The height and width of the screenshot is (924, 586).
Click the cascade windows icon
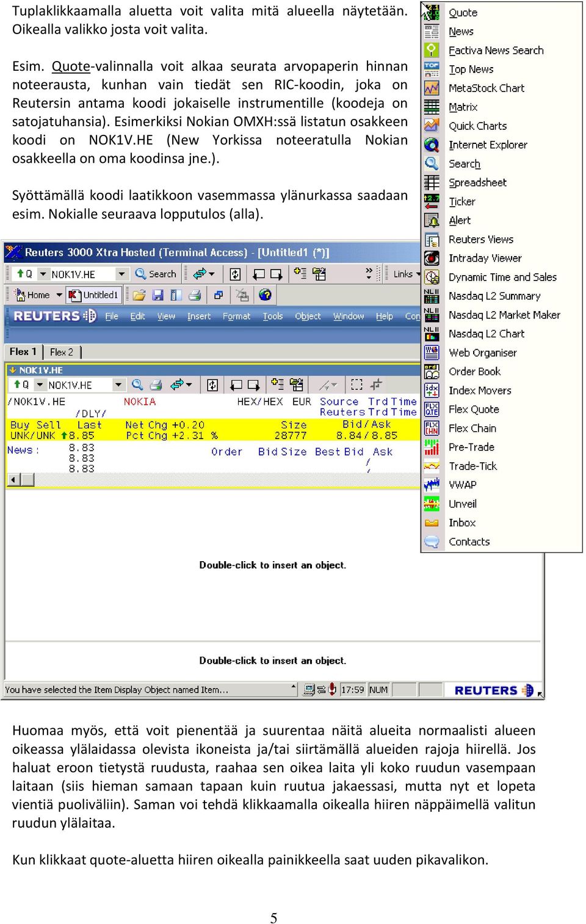pyautogui.click(x=218, y=295)
